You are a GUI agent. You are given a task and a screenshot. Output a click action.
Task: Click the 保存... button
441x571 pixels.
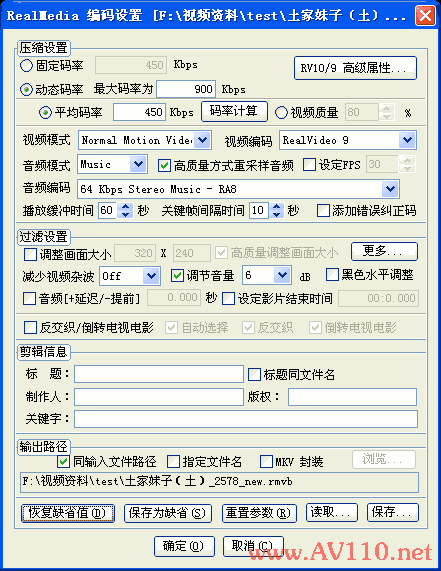click(393, 512)
